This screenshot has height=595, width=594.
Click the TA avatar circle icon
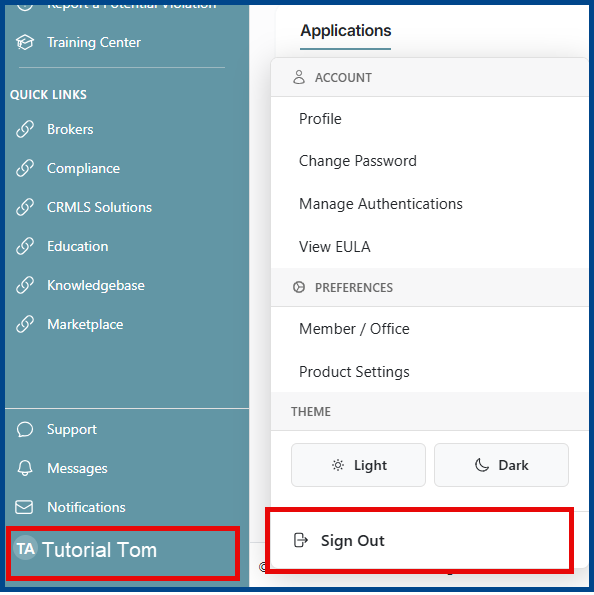25,548
